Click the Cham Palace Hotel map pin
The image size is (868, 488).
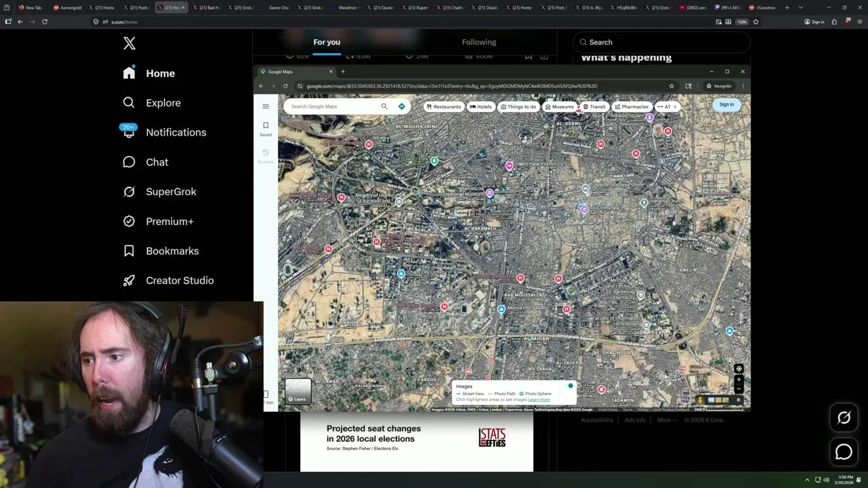pos(509,165)
